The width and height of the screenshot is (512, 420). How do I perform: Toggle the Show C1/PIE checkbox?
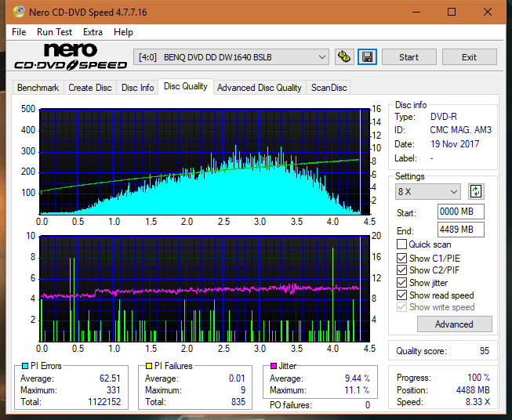(401, 258)
